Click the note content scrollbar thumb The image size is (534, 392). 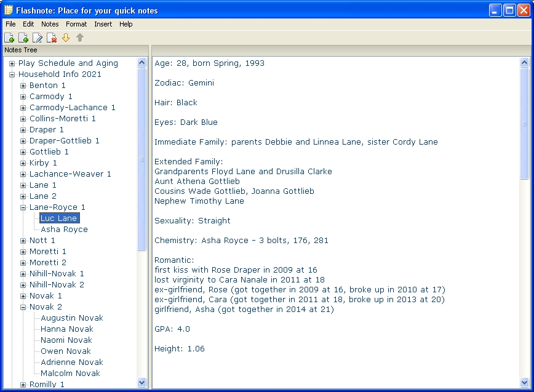coord(524,123)
